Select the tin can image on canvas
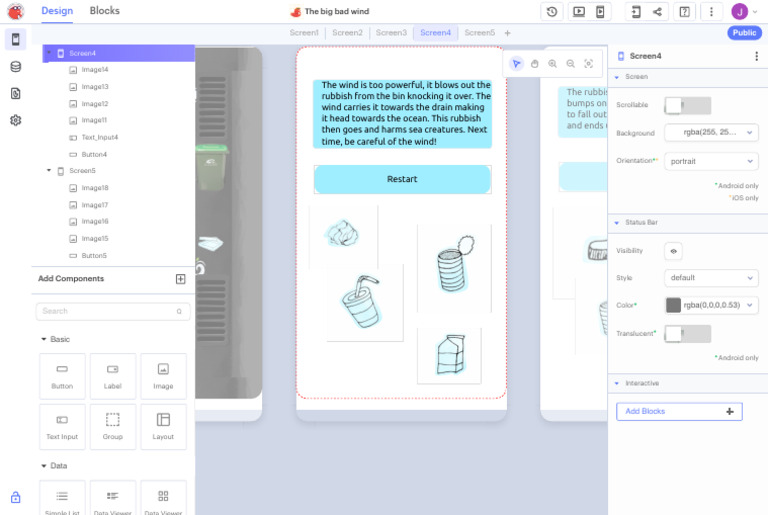Image resolution: width=768 pixels, height=515 pixels. pyautogui.click(x=454, y=268)
